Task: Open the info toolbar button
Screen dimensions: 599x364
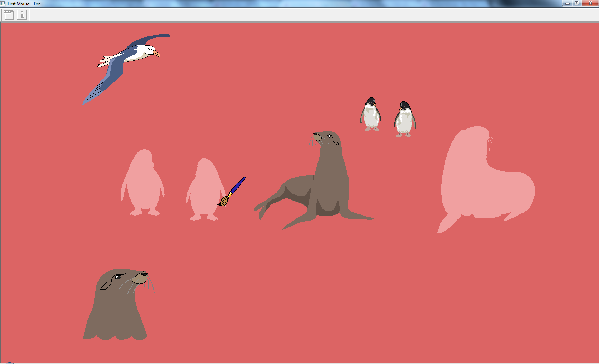Action: pyautogui.click(x=22, y=15)
